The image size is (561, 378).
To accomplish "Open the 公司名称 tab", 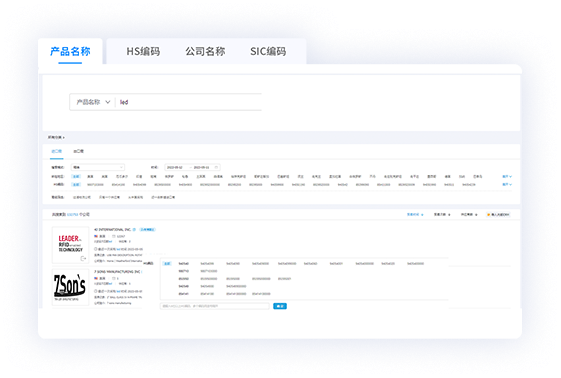I will 205,51.
